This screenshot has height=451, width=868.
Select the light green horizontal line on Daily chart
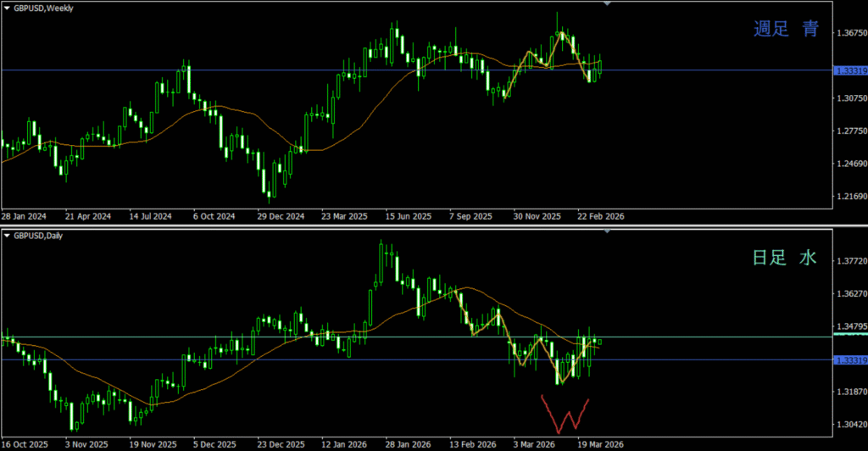point(254,337)
